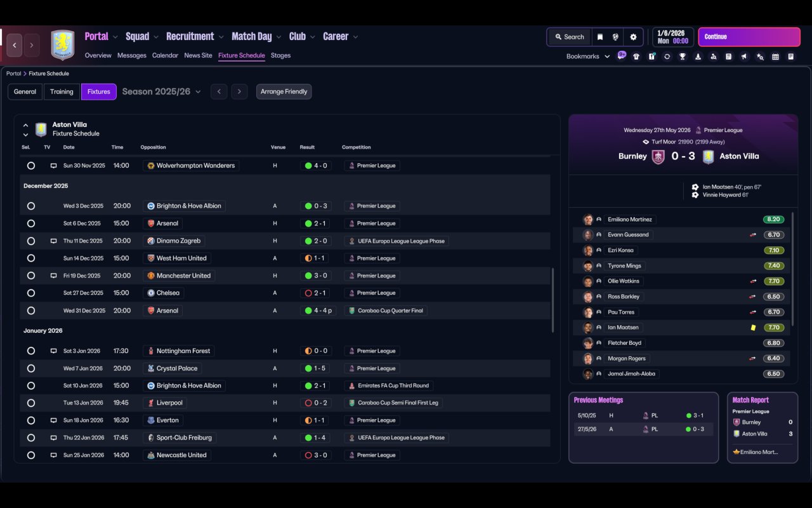Screen dimensions: 812x508
Task: Expand the Squad menu chevron
Action: click(x=155, y=37)
